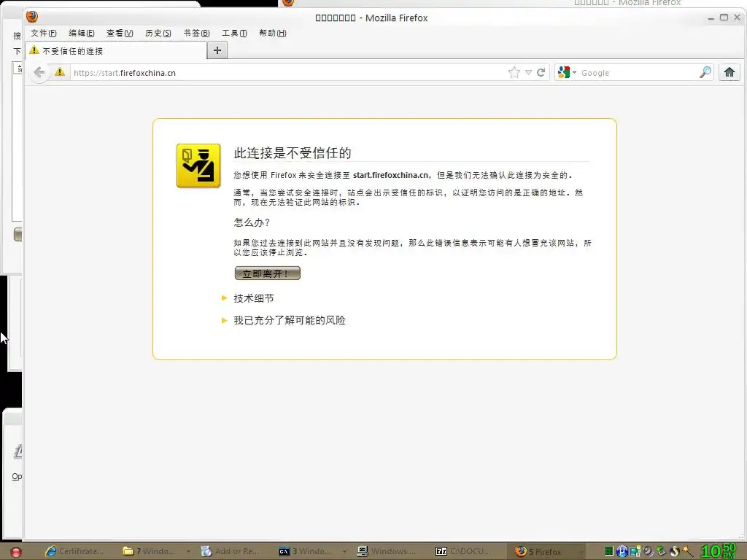Screen dimensions: 747x560
Task: Maximize the Firefox window
Action: coord(724,17)
